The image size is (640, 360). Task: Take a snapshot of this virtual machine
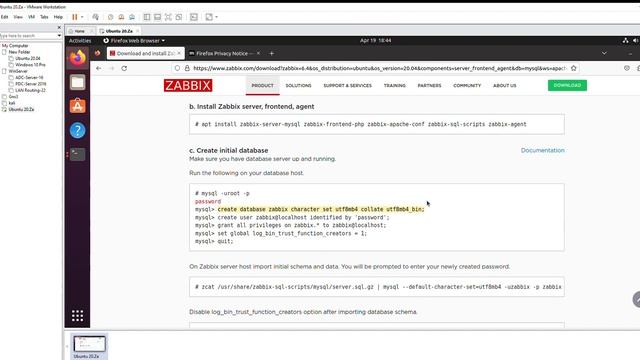point(111,17)
